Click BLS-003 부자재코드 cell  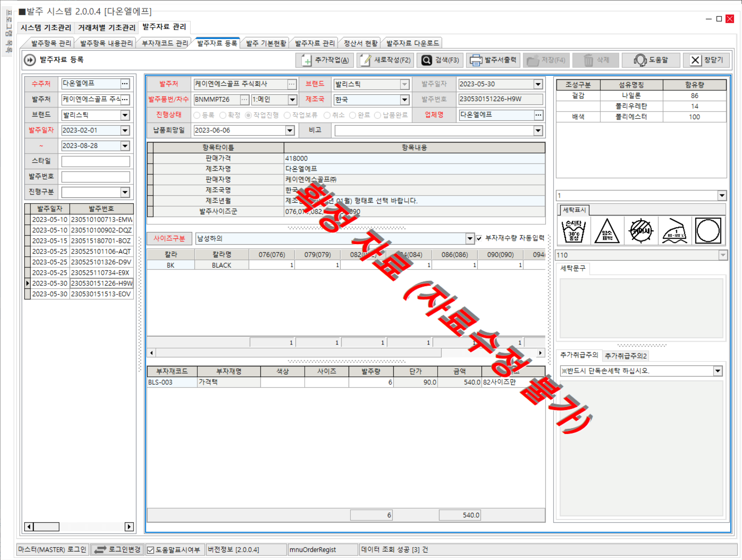point(172,382)
